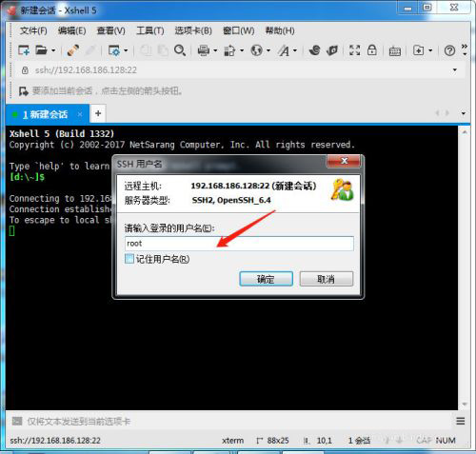Screen dimensions: 476x454
Task: Click the compose bar hamburger menu icon
Action: [461, 421]
